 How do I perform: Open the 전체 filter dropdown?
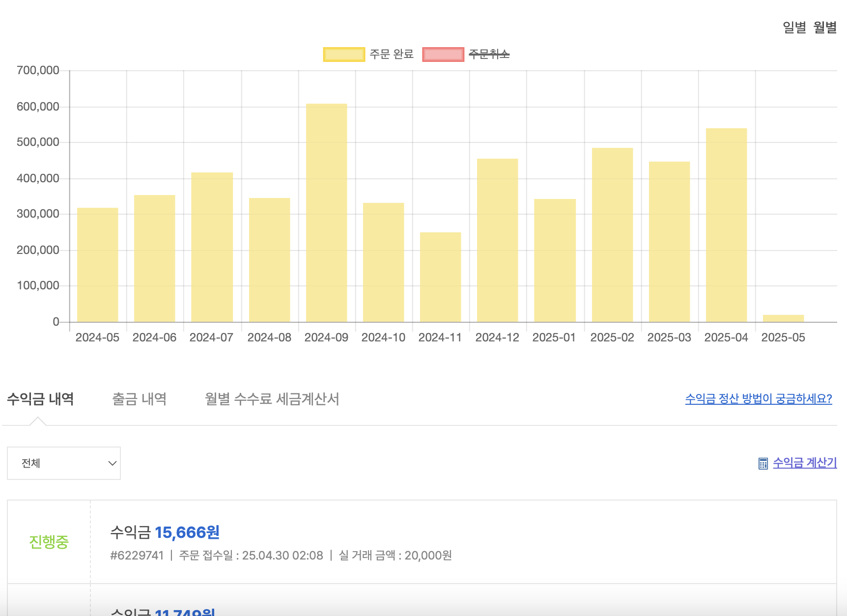(x=64, y=463)
